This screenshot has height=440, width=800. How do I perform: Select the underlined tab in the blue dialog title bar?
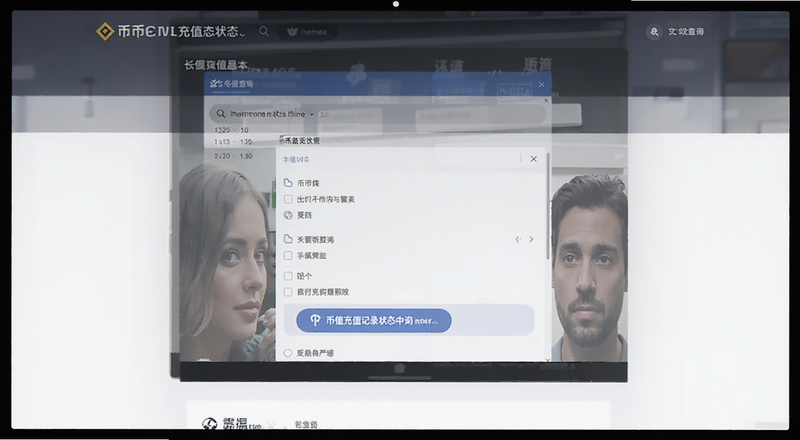pos(232,84)
